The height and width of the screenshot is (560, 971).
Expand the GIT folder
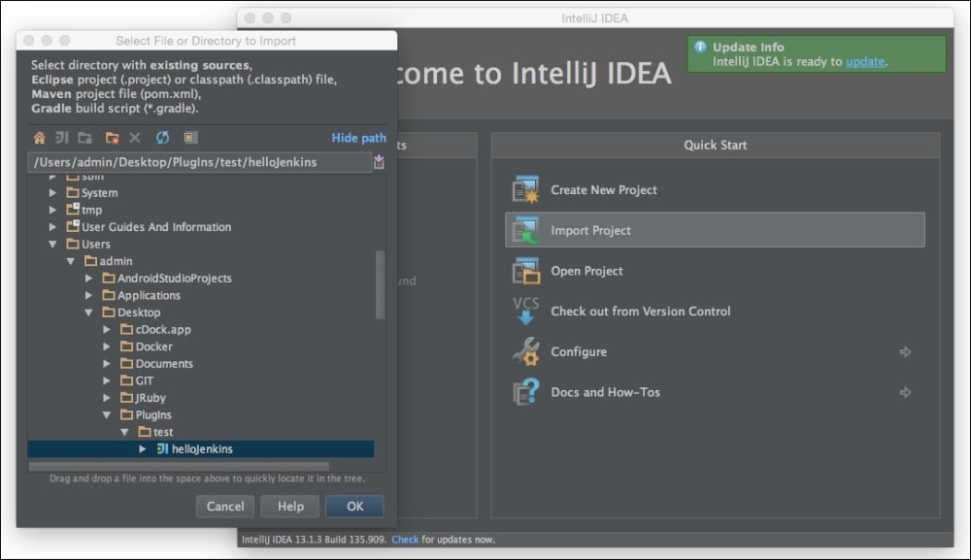click(107, 380)
